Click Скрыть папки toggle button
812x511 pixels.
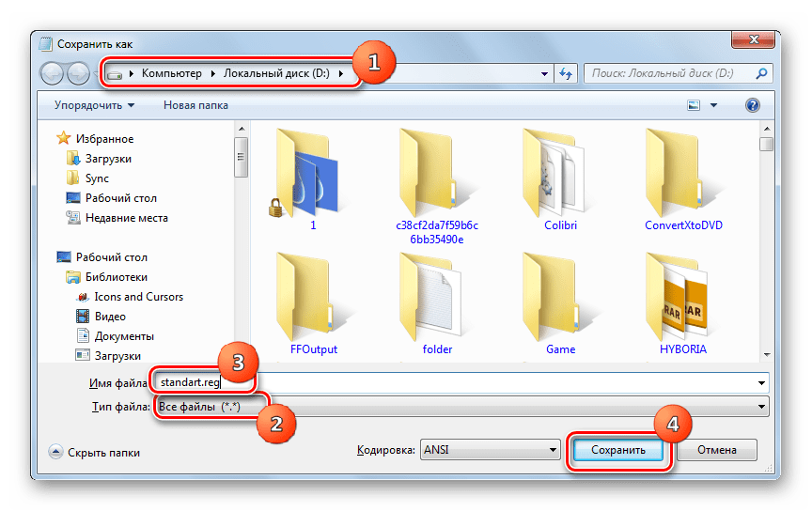click(x=95, y=453)
